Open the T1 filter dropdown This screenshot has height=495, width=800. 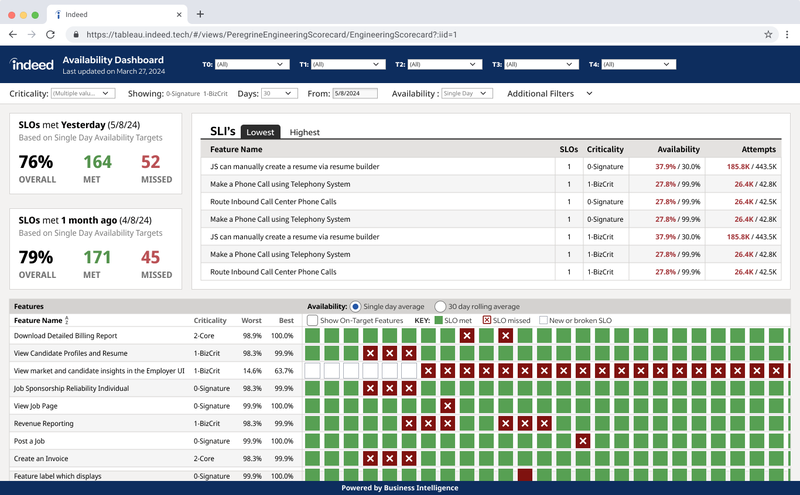348,64
